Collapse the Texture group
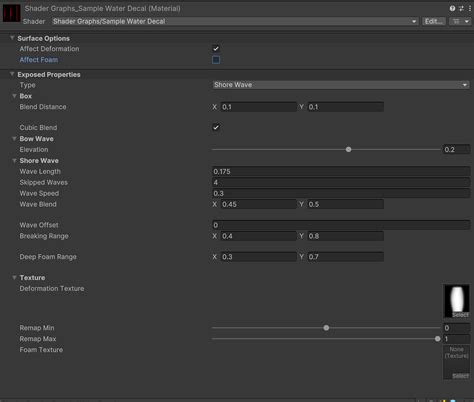This screenshot has width=474, height=402. tap(14, 277)
